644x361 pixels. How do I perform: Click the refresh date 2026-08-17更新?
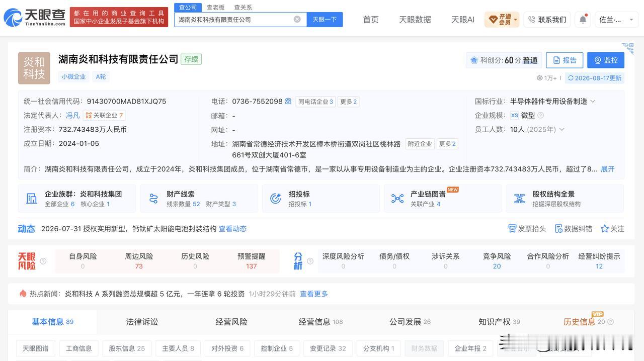(x=595, y=78)
